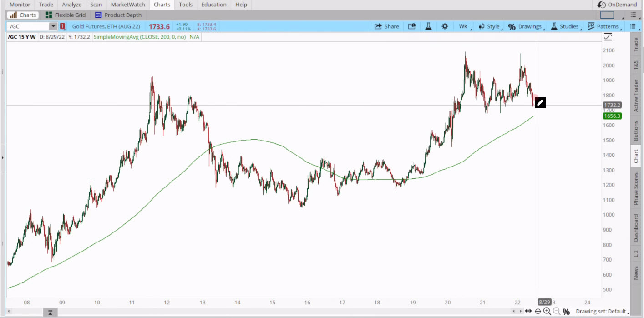Toggle OnDemand mode in the top right

(x=617, y=5)
